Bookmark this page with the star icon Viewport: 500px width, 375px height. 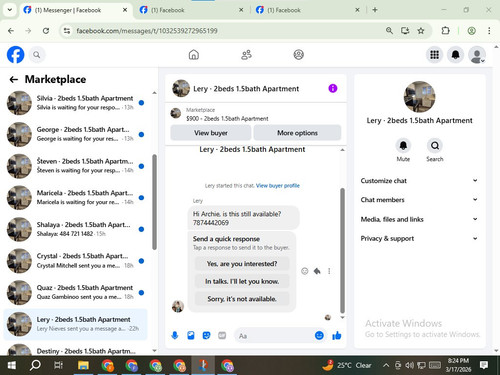pos(421,31)
